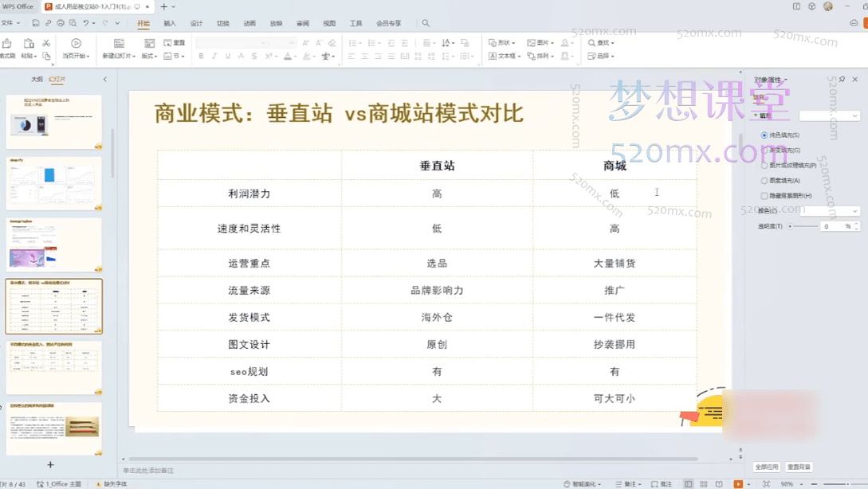Apply bold formatting
The image size is (868, 489).
coord(201,56)
